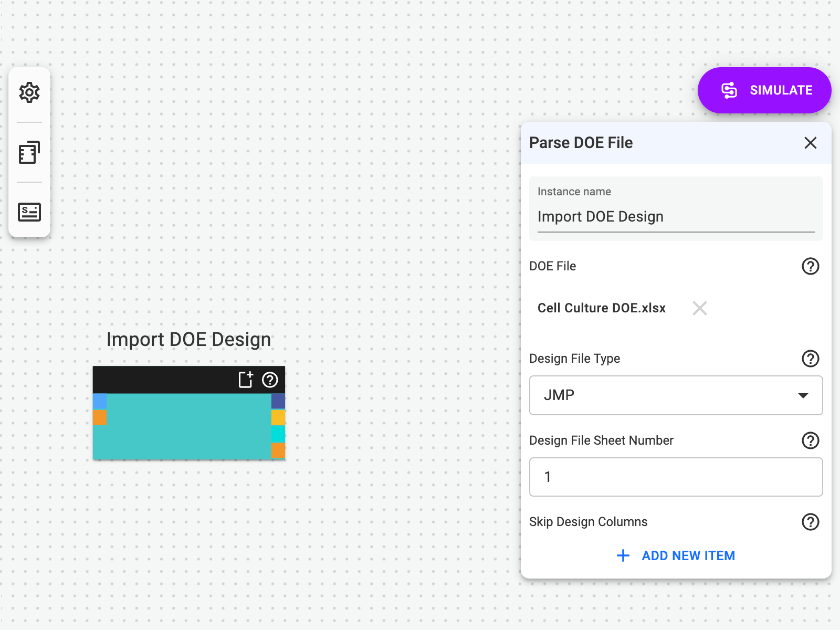Close the Parse DOE File panel
Screen dimensions: 840x630
coord(810,143)
